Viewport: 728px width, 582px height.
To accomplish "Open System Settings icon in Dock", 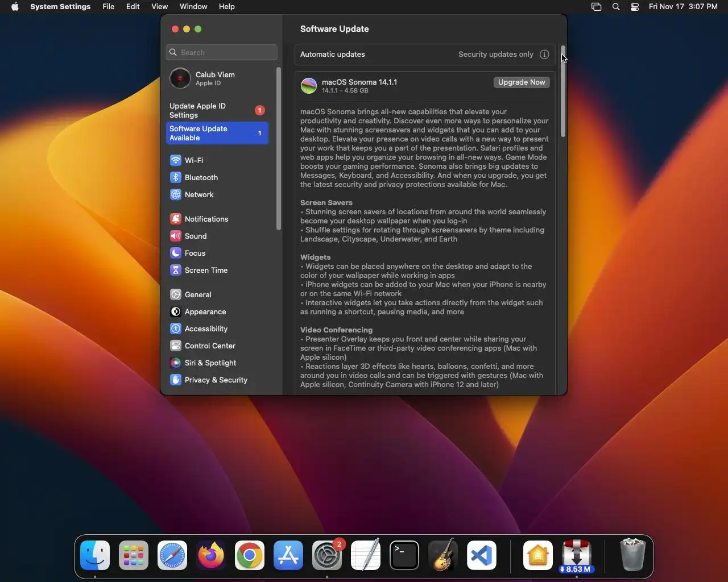I will (327, 555).
